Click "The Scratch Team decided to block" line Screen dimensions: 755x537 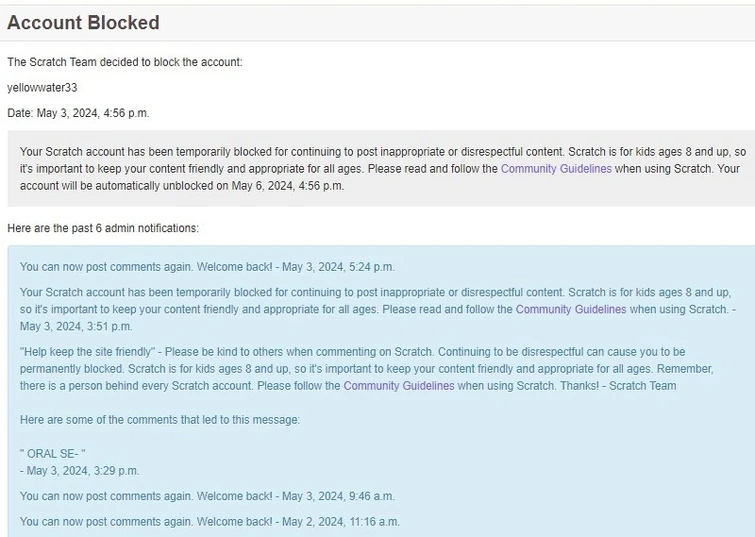tap(124, 62)
